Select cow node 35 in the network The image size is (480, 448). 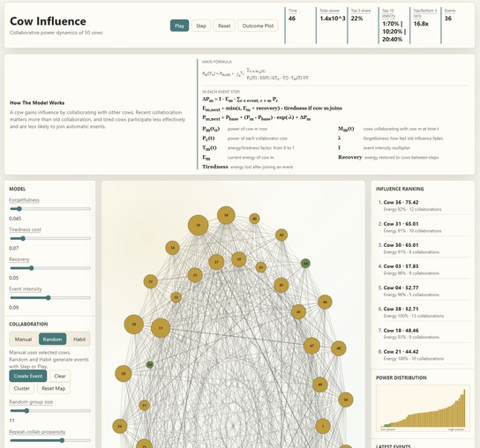coord(195,275)
